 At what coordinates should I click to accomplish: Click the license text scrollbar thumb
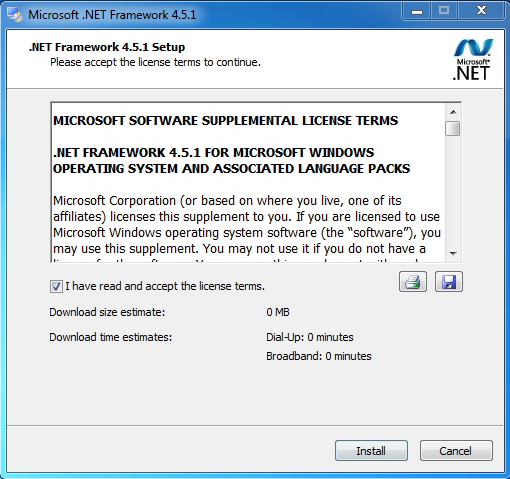tap(453, 128)
